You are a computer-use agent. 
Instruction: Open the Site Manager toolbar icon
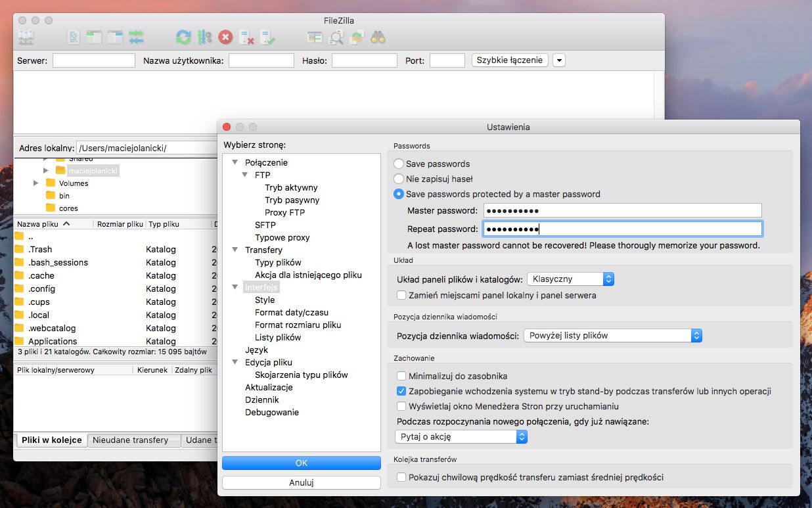click(x=26, y=37)
